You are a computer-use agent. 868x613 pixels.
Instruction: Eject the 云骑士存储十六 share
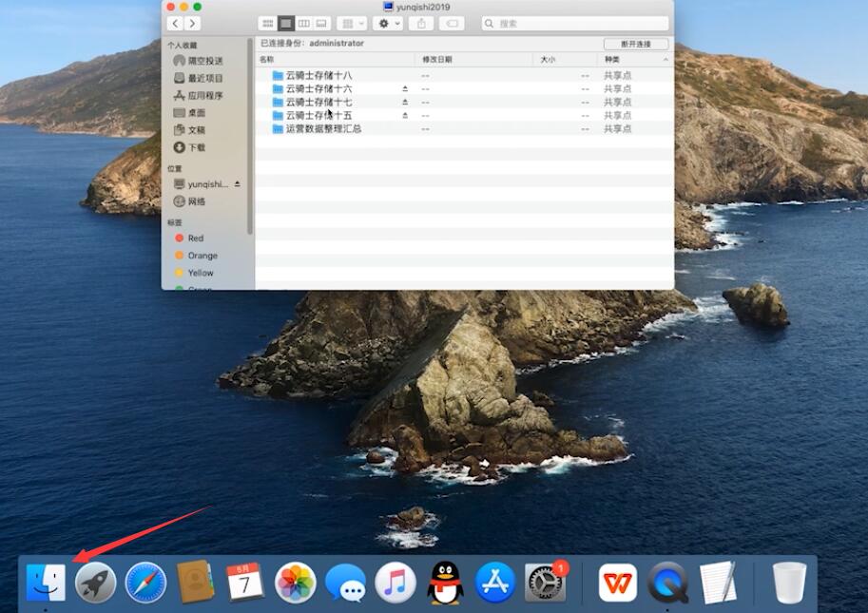(x=405, y=88)
